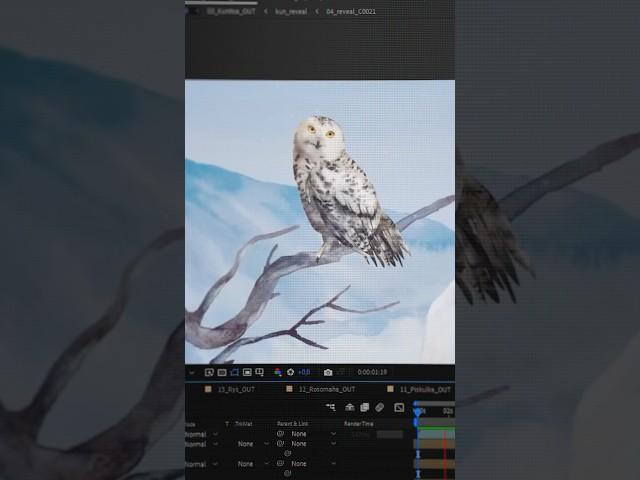Click the Render Time column header
The image size is (640, 480).
coord(358,424)
